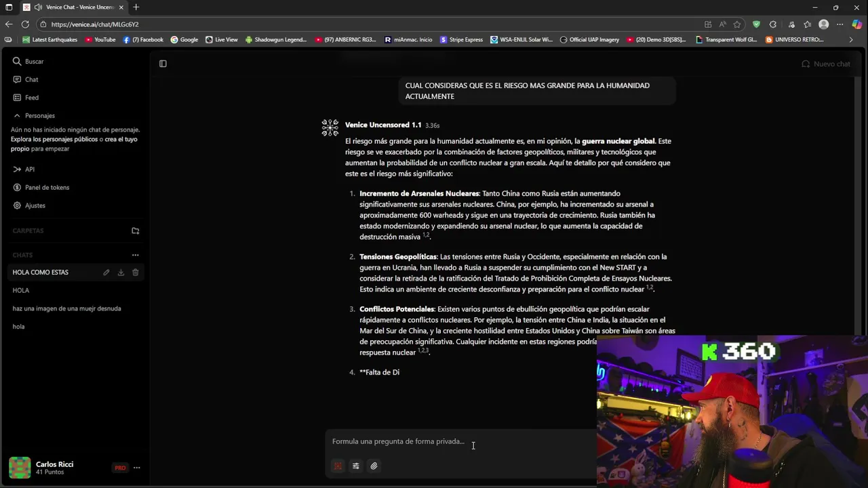This screenshot has height=488, width=868.
Task: Open Panel de tokens
Action: 41,188
